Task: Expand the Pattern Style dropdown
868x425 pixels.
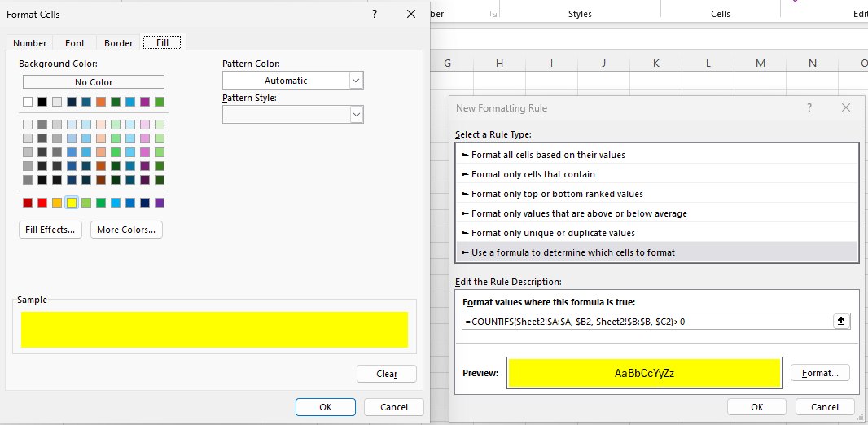Action: click(x=357, y=115)
